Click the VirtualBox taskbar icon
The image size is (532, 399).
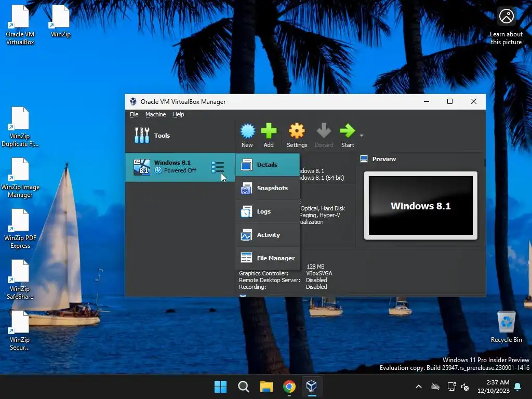[x=312, y=387]
